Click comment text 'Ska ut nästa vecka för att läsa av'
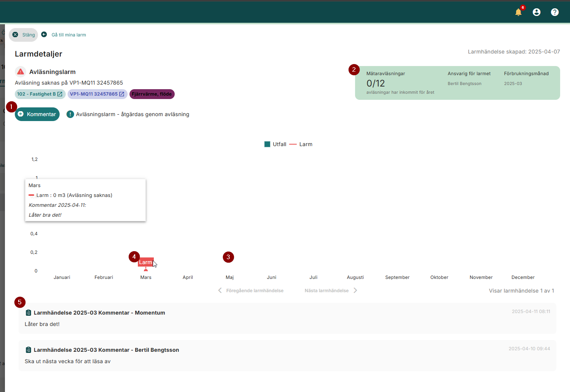Viewport: 570px width, 392px height. 68,361
